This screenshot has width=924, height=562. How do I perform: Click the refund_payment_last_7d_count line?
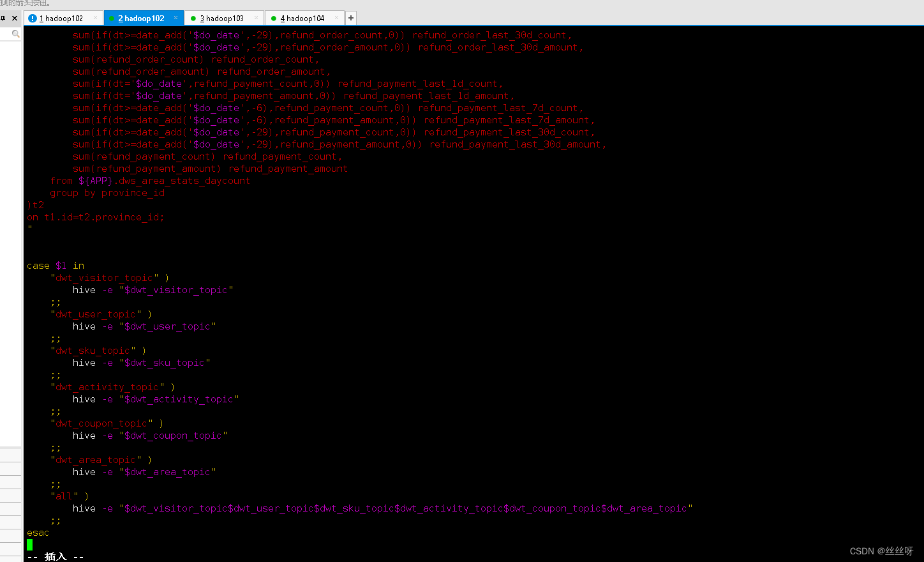(x=328, y=108)
